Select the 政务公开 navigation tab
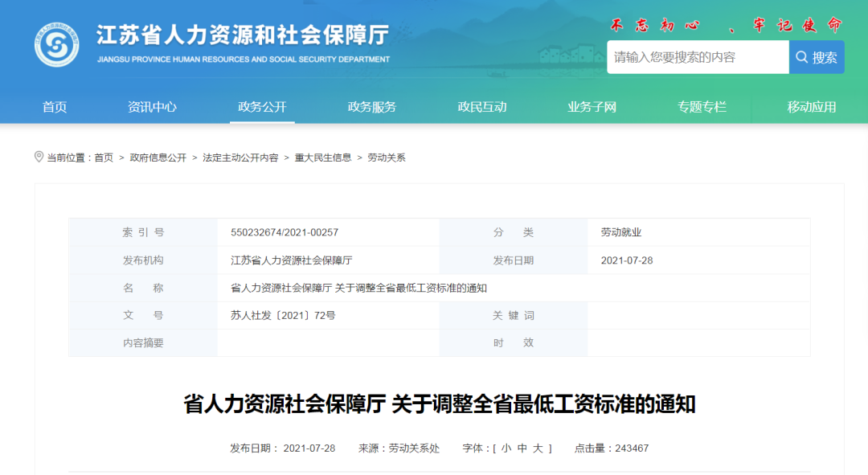The image size is (868, 475). [x=262, y=107]
